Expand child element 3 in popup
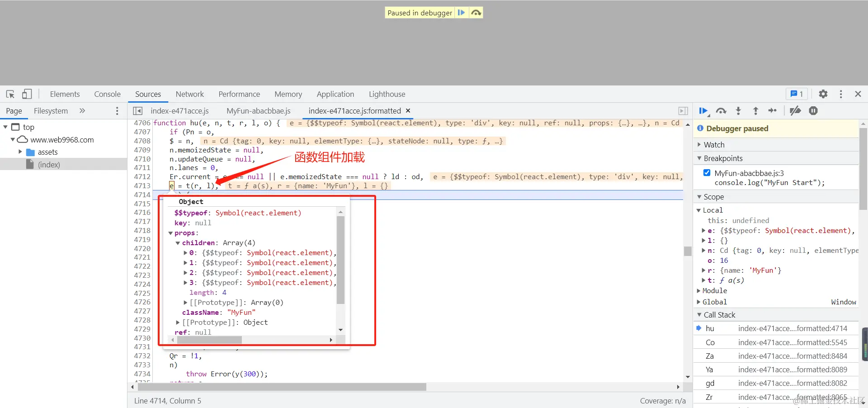The image size is (868, 408). pyautogui.click(x=185, y=283)
